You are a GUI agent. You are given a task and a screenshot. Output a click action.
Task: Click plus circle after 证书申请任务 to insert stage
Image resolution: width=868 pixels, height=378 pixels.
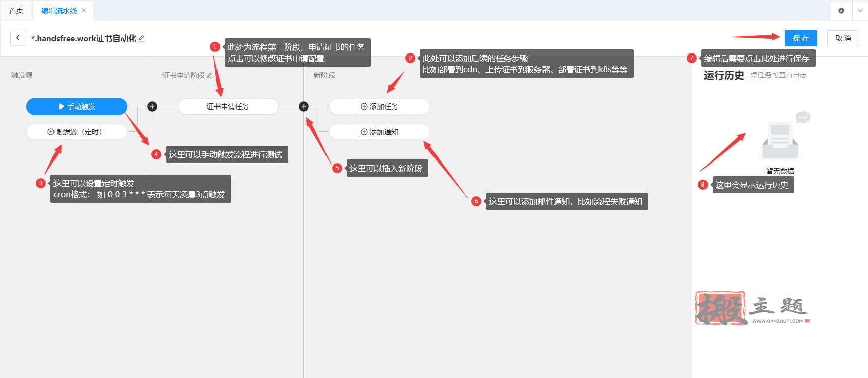(x=304, y=106)
